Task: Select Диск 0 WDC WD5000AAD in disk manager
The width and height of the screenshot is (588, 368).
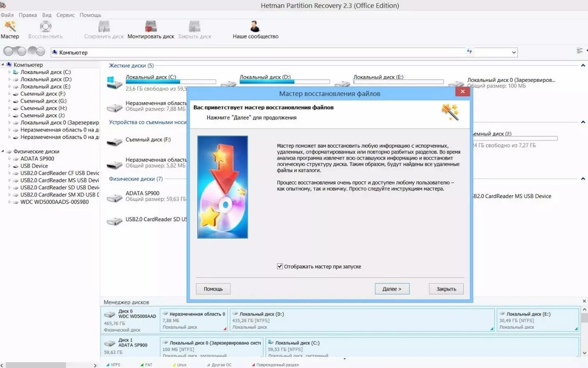Action: pyautogui.click(x=130, y=320)
